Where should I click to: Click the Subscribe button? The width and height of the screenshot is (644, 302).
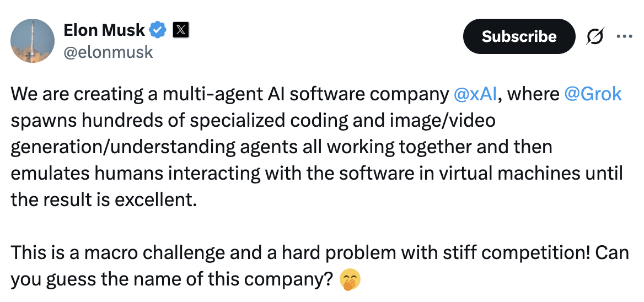click(519, 36)
